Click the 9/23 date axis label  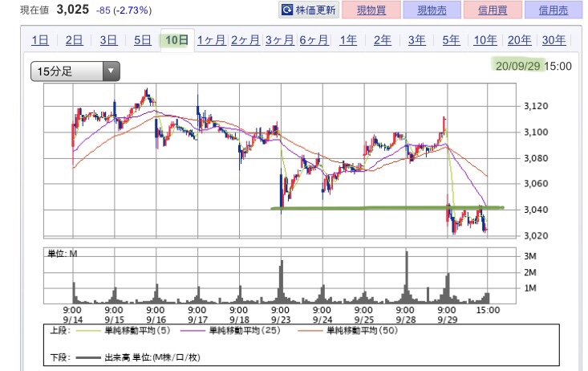coord(281,320)
